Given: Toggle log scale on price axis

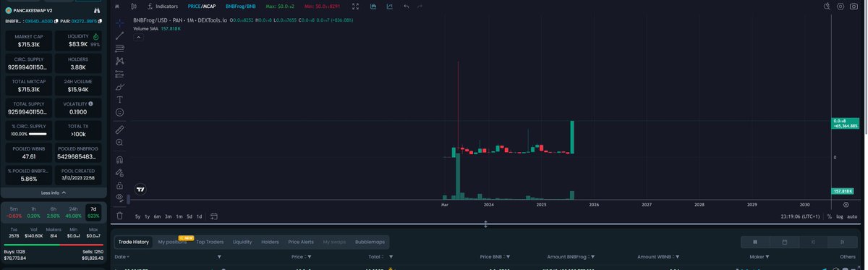Looking at the screenshot, I should pyautogui.click(x=839, y=216).
